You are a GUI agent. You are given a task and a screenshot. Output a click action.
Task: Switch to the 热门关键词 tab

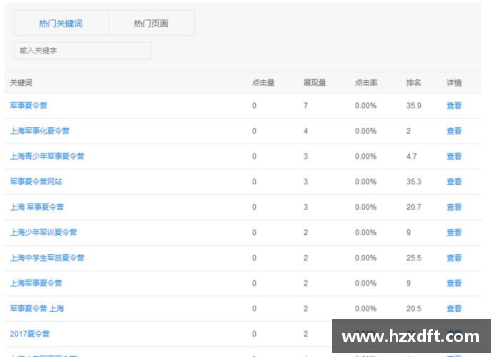tap(61, 23)
